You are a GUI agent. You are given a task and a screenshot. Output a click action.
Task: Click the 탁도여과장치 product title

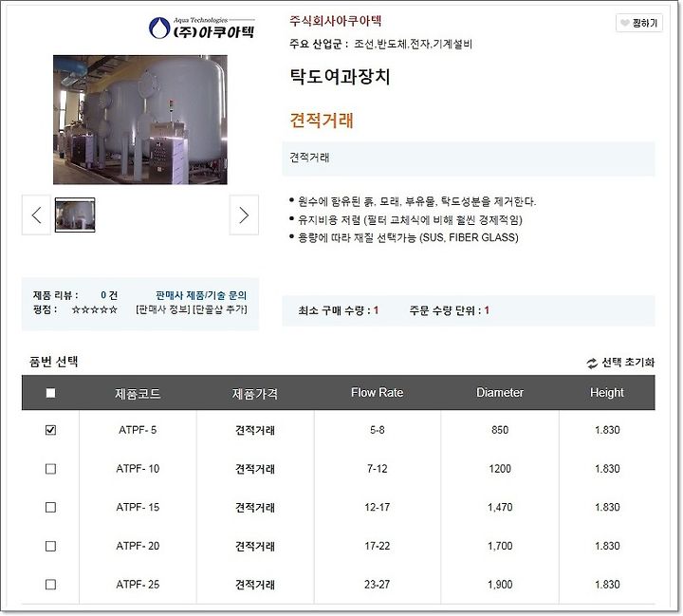pos(340,77)
